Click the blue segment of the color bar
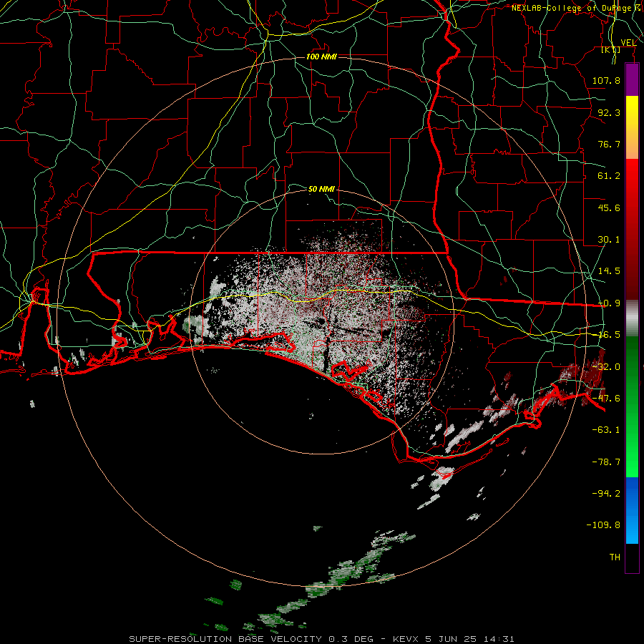The width and height of the screenshot is (644, 644). pyautogui.click(x=632, y=510)
